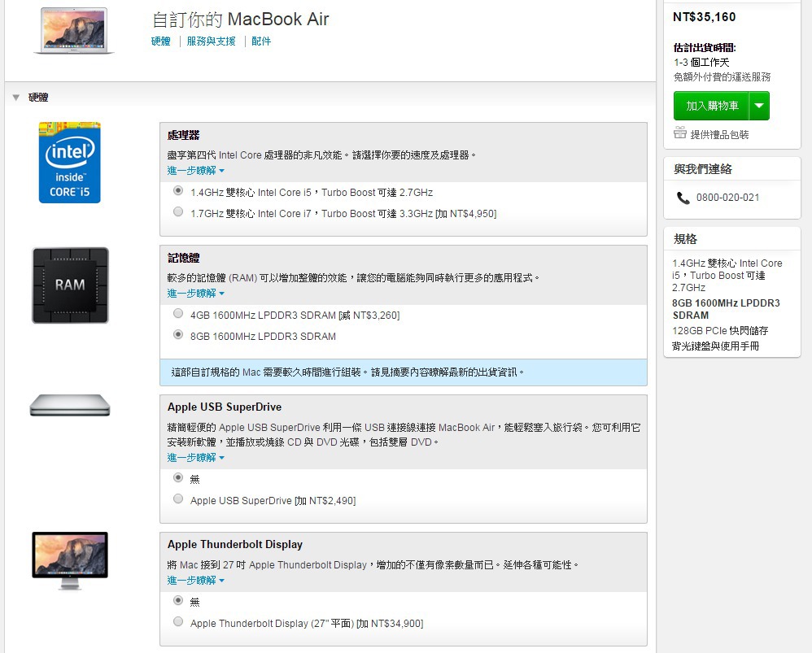Click the Apple USB SuperDrive product image

point(70,405)
